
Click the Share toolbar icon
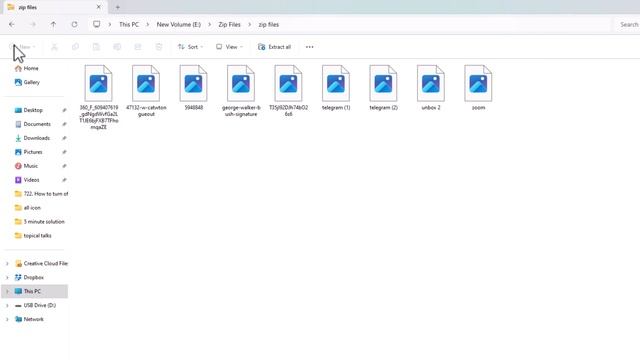pos(138,47)
